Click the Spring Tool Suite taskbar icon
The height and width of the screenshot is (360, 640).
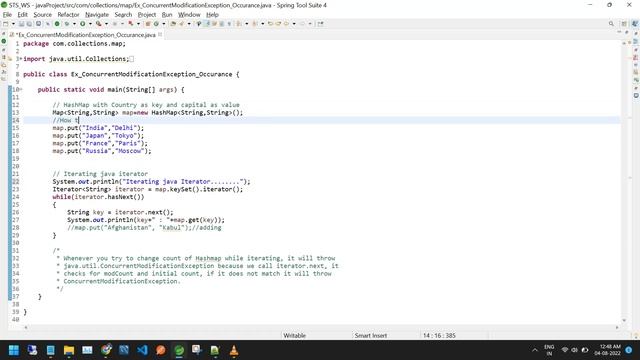179,350
